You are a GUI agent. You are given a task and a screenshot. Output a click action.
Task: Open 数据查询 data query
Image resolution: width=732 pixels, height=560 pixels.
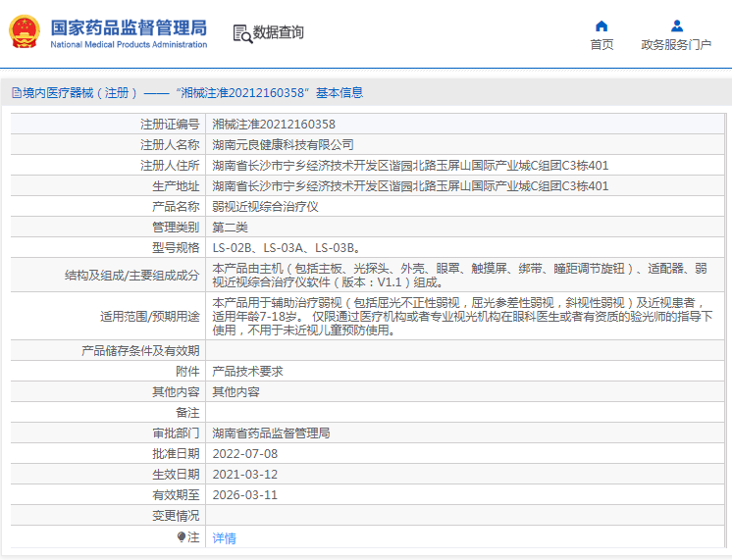[x=279, y=32]
